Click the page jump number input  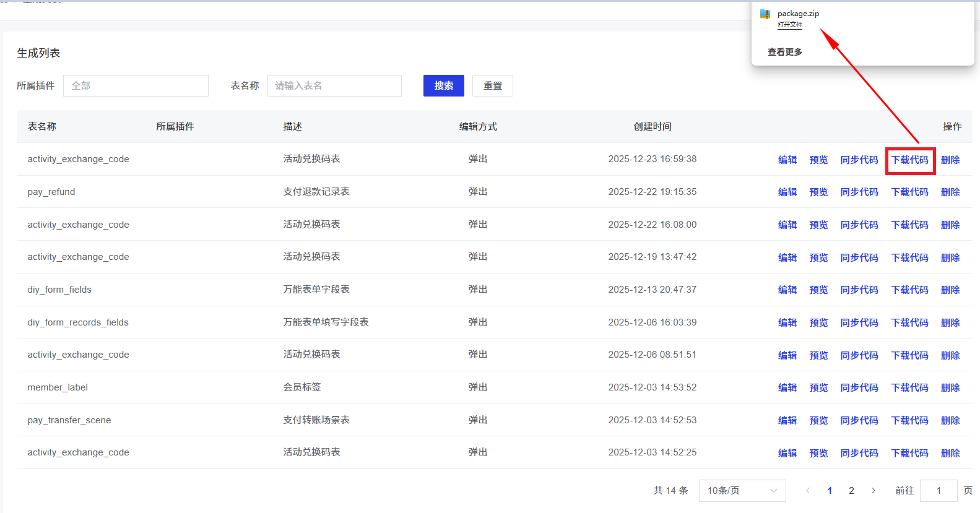point(938,491)
